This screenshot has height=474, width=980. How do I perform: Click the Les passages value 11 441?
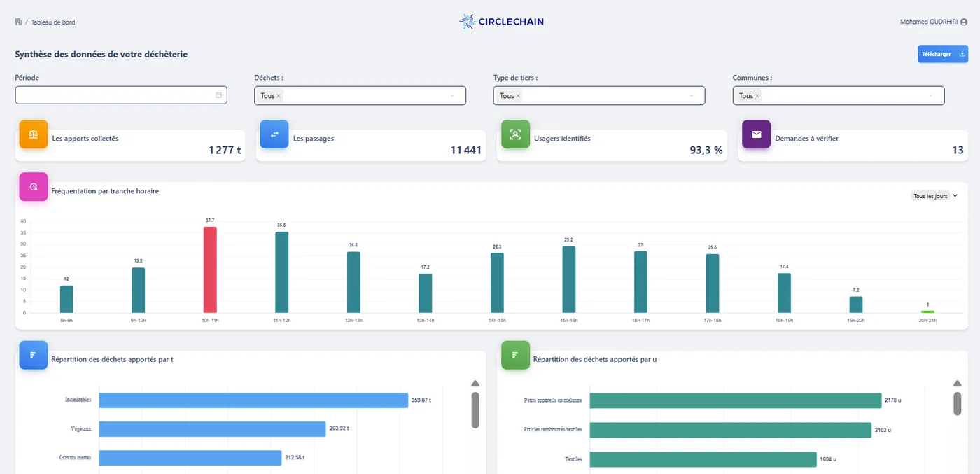click(x=466, y=150)
